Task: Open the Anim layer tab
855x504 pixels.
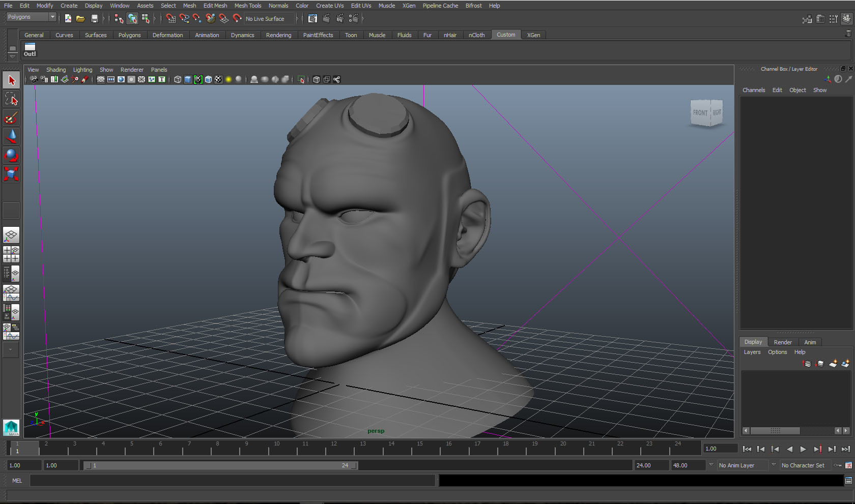Action: click(810, 342)
